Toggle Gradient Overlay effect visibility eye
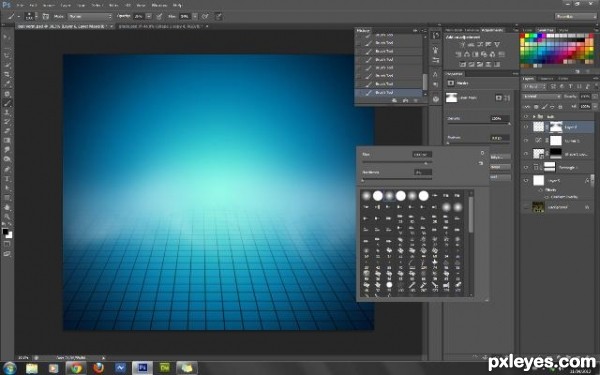This screenshot has height=375, width=600. pos(547,197)
